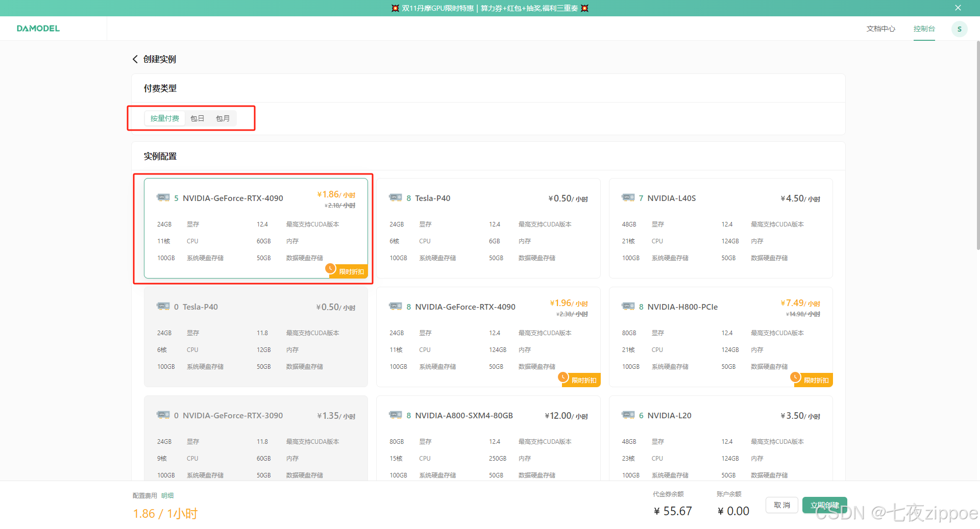980x529 pixels.
Task: Open the DAMODEL logo homepage
Action: 38,29
